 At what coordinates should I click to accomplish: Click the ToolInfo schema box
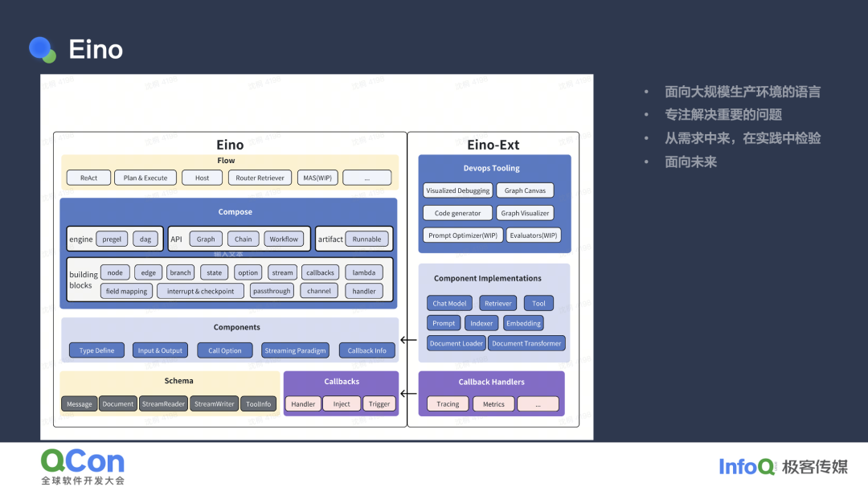pyautogui.click(x=259, y=403)
